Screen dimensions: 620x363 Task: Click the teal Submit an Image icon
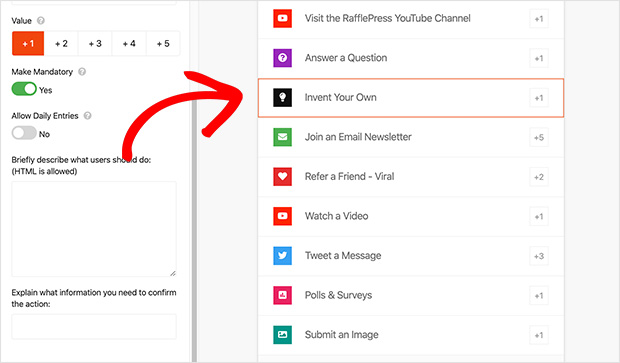coord(282,335)
